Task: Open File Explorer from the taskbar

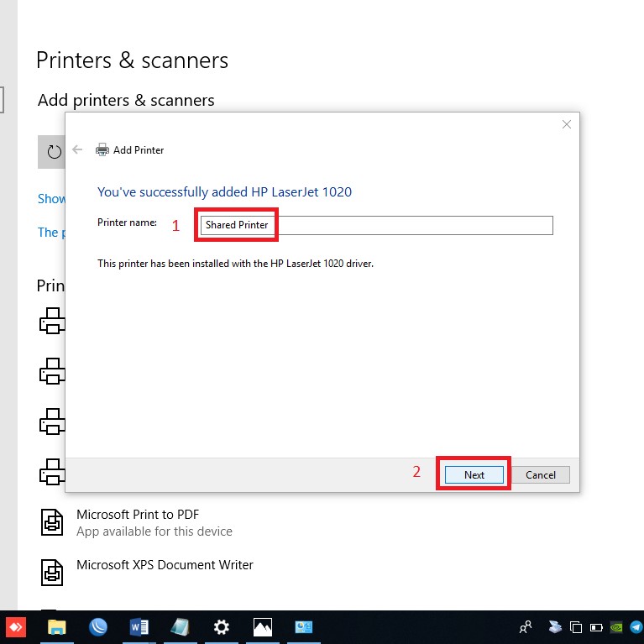Action: [56, 626]
